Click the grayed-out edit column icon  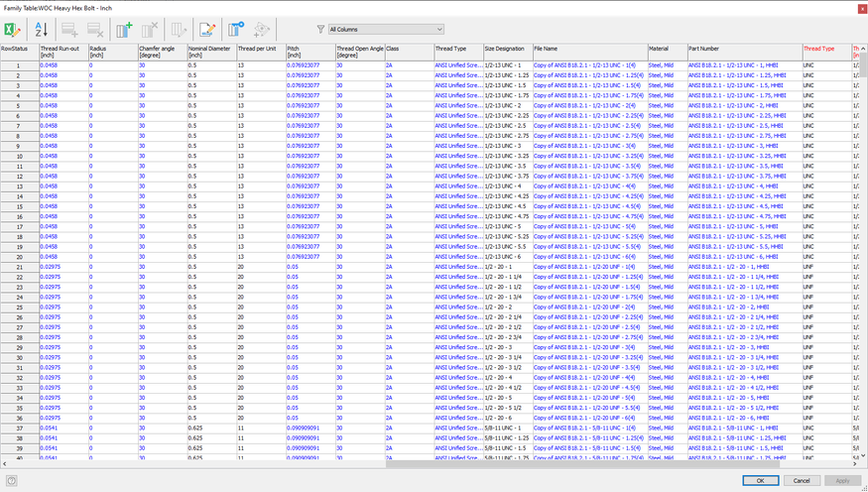tap(179, 30)
